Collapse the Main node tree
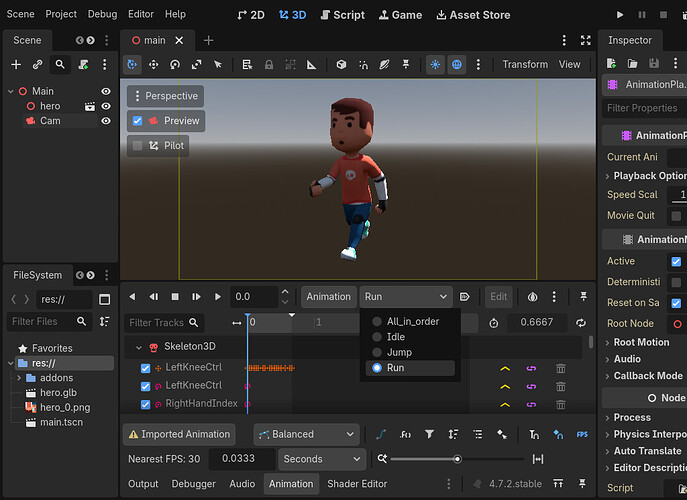 pyautogui.click(x=11, y=91)
